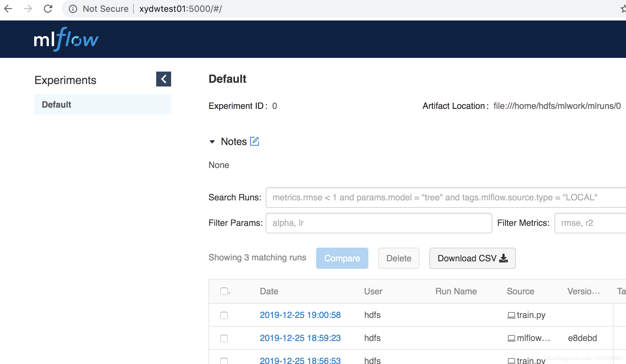This screenshot has width=626, height=364.
Task: Reload the page with the browser refresh icon
Action: [48, 8]
